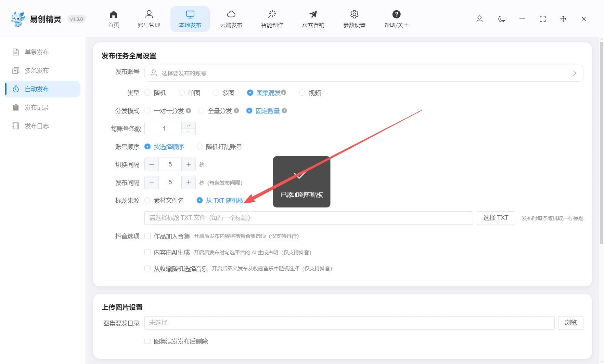Click the fullscreen icon
The image size is (604, 364).
coord(543,19)
